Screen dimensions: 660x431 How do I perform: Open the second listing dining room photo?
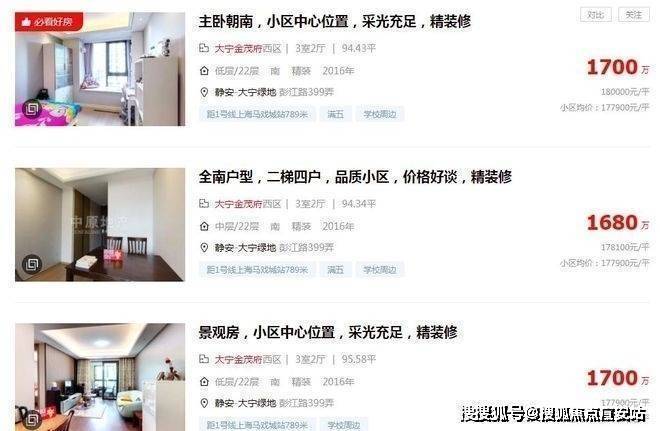click(100, 224)
